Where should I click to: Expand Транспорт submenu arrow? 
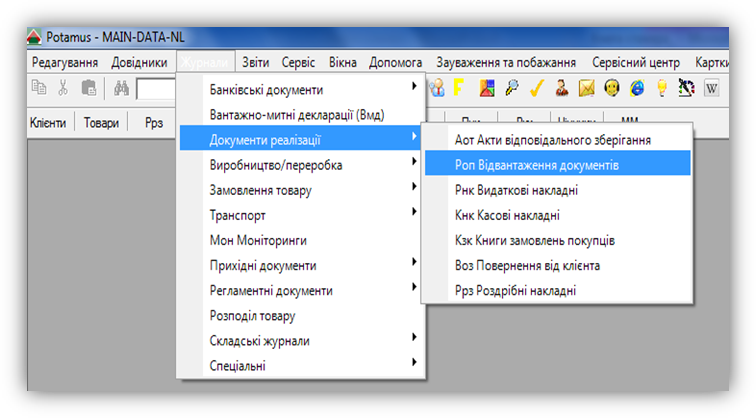coord(414,211)
